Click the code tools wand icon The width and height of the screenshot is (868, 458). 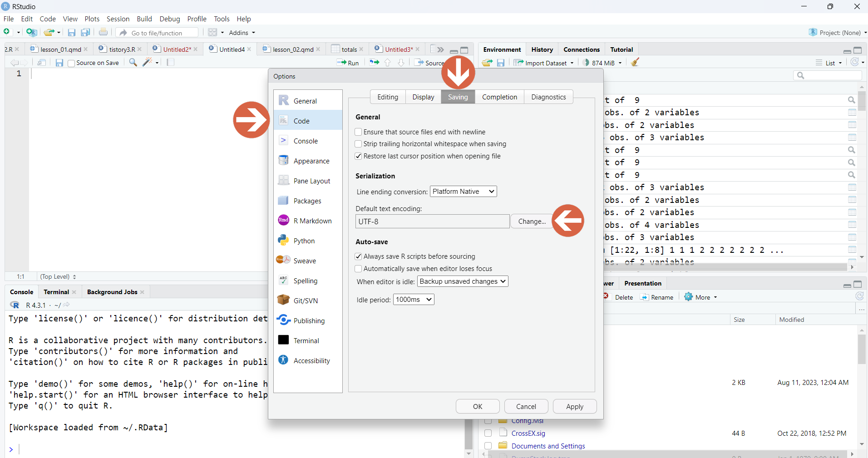[148, 62]
